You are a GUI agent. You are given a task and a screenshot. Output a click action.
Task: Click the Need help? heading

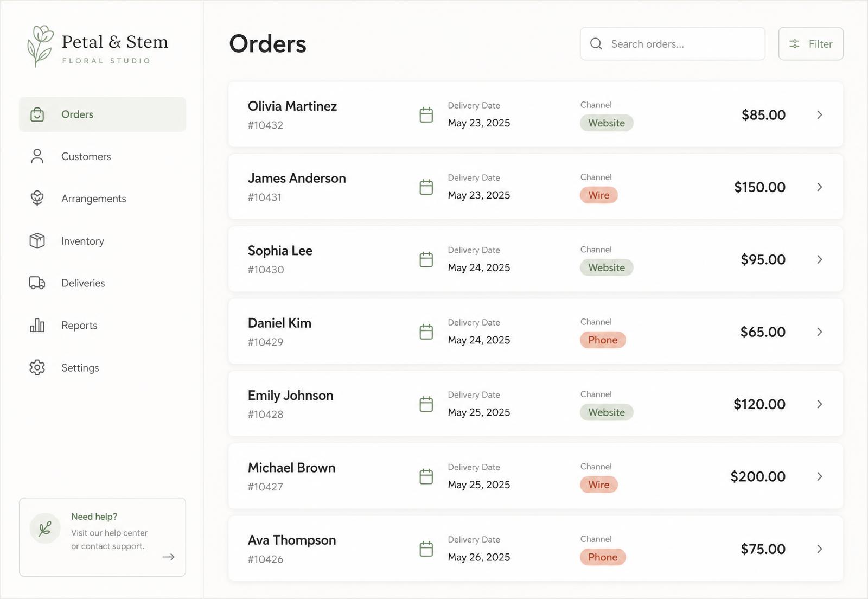pos(94,517)
